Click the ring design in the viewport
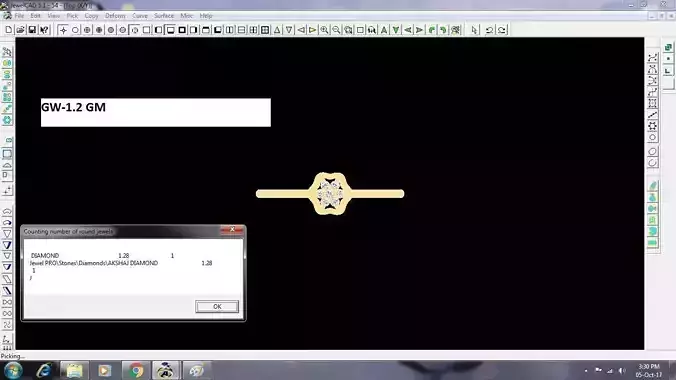The width and height of the screenshot is (676, 380). point(330,194)
